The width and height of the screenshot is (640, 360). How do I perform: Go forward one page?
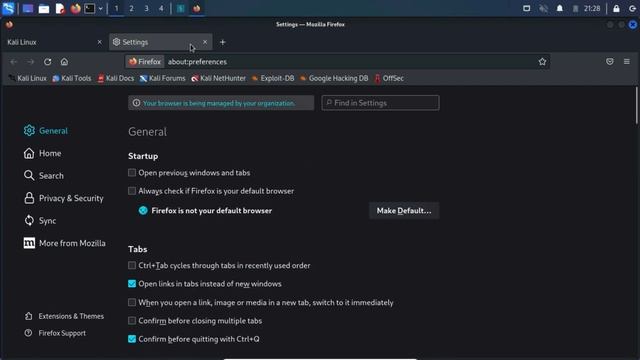pyautogui.click(x=31, y=62)
